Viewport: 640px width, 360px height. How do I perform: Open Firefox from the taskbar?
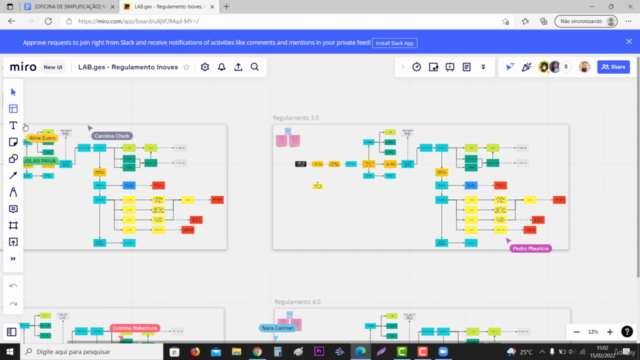pos(195,352)
